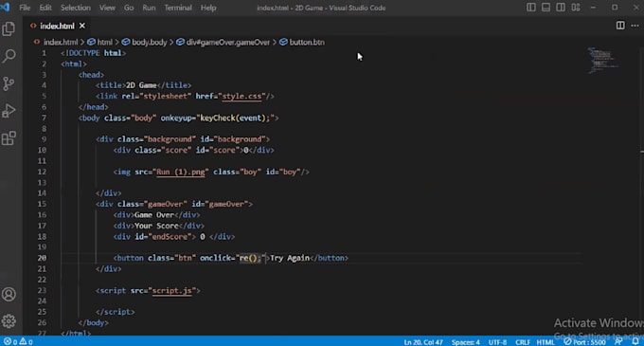
Task: Click 'endScore' id value on line 18
Action: [x=170, y=237]
